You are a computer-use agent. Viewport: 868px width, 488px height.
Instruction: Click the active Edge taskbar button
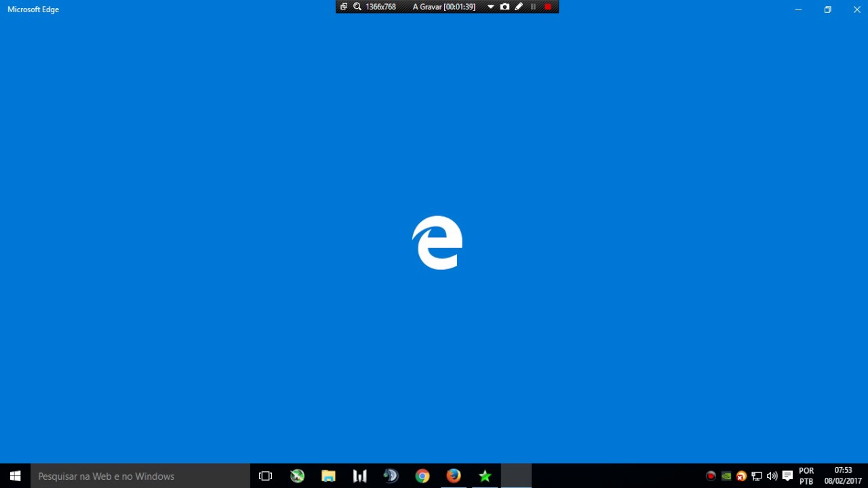coord(516,476)
